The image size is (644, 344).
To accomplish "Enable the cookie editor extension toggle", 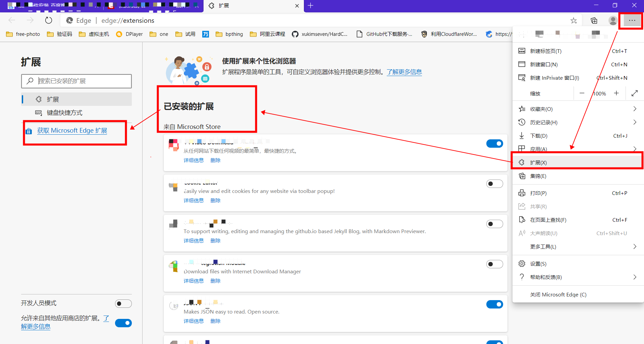I will [495, 184].
